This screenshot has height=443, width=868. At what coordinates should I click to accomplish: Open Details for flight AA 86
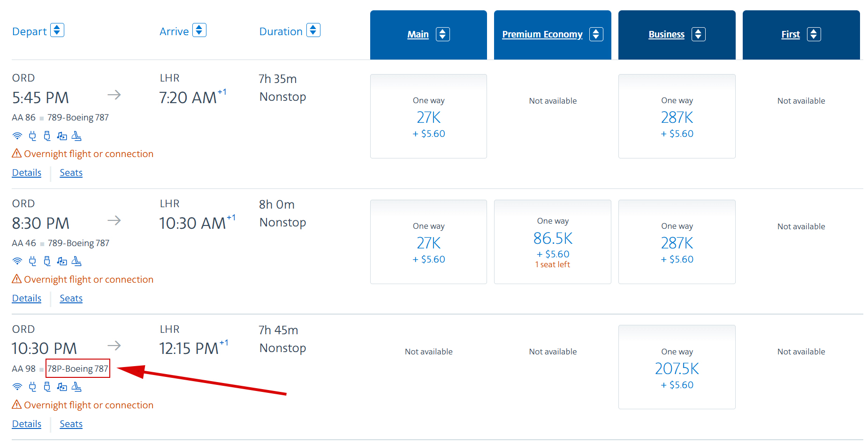27,173
